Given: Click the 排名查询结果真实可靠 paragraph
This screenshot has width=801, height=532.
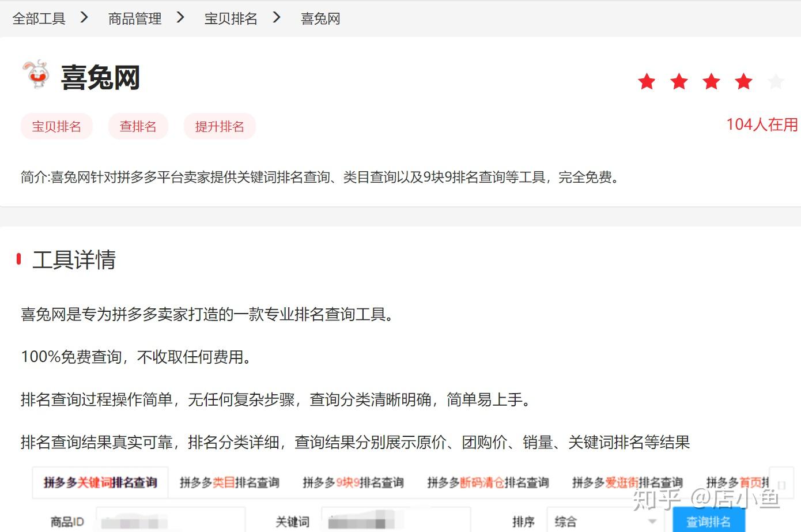Looking at the screenshot, I should [x=355, y=442].
